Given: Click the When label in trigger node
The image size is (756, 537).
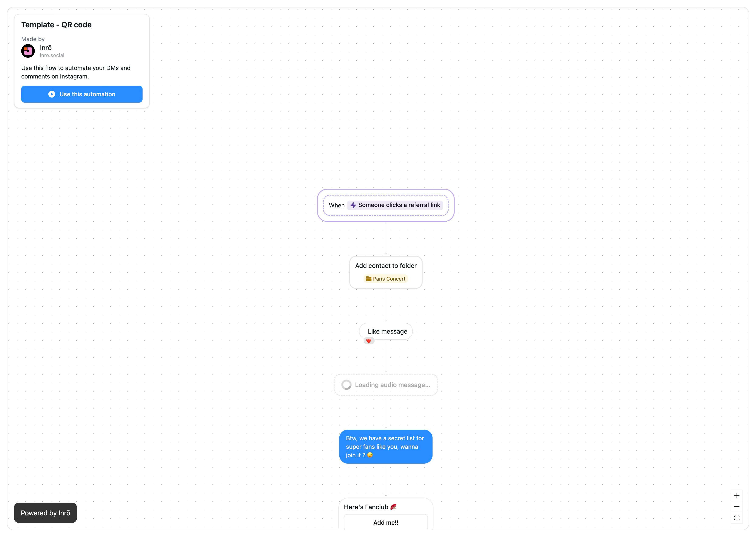Looking at the screenshot, I should [337, 205].
